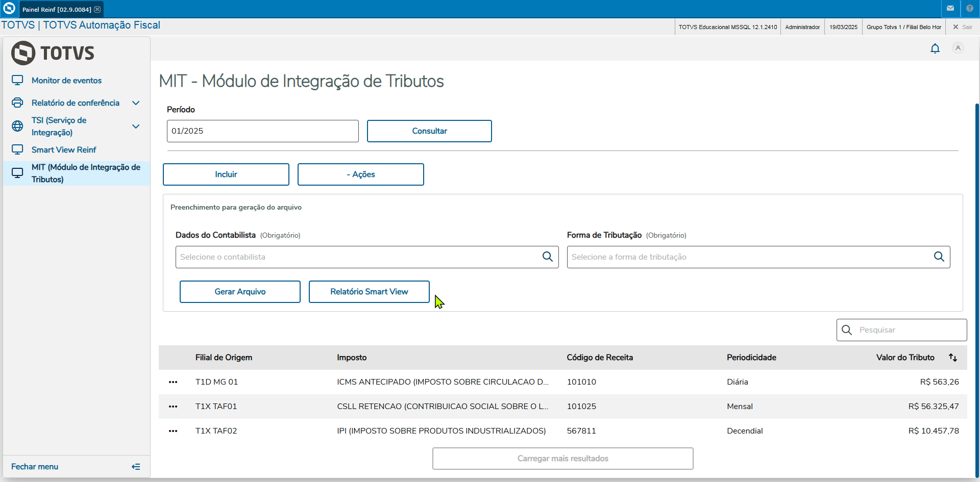Search forma de tributação using magnifier icon
Viewport: 980px width, 482px height.
(x=939, y=257)
